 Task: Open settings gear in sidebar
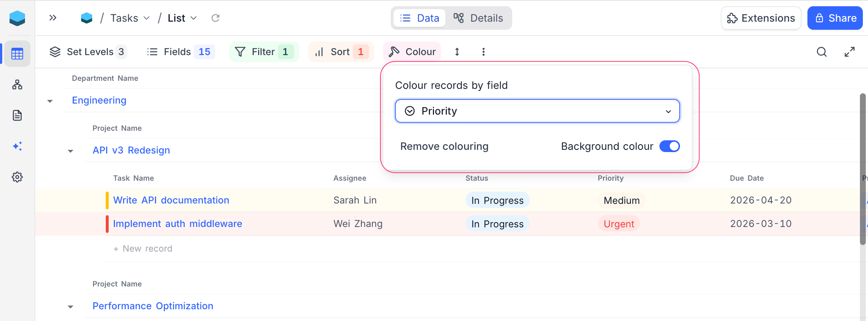(x=17, y=177)
